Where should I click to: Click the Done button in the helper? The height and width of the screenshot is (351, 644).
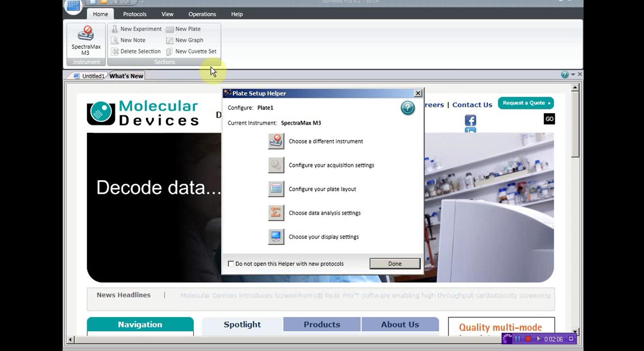[x=395, y=264]
